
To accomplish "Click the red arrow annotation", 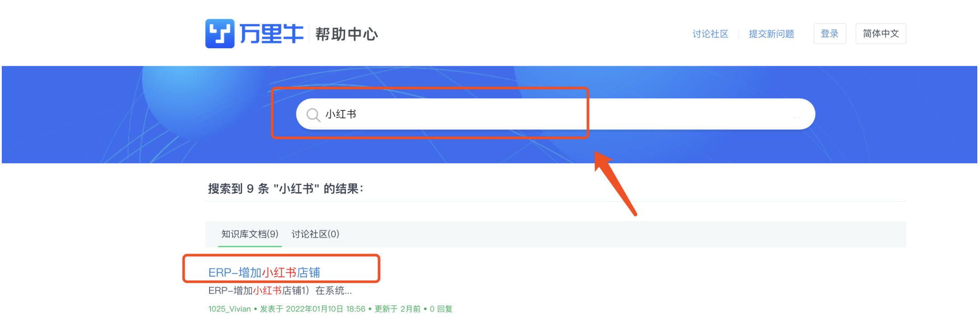I will click(x=615, y=184).
